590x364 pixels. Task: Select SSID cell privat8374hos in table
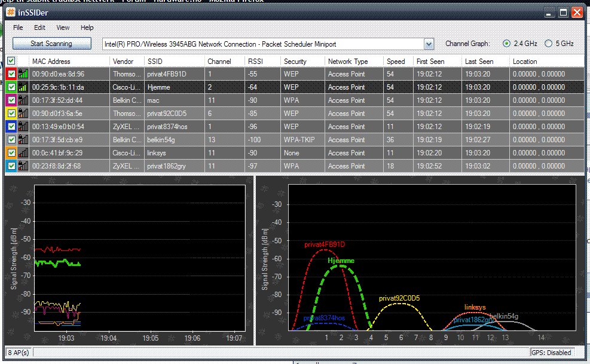pyautogui.click(x=167, y=127)
